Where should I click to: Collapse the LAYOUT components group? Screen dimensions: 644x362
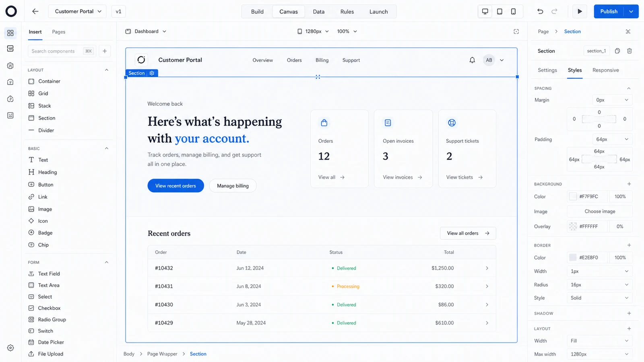click(107, 70)
